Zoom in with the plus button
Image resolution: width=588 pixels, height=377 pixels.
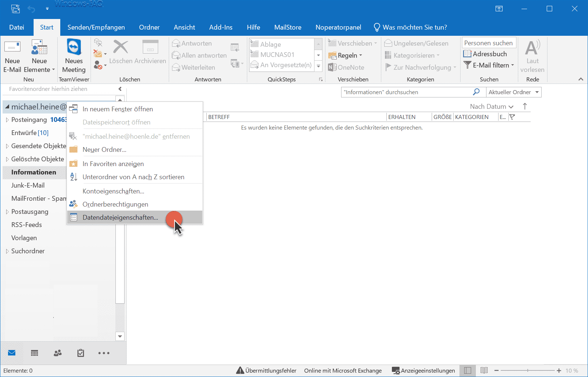click(559, 371)
